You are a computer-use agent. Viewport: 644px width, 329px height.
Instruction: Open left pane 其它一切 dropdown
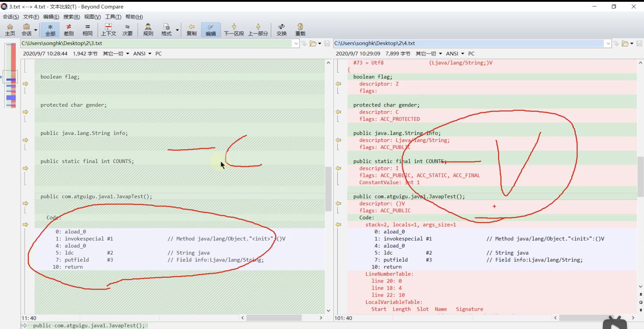click(x=116, y=53)
